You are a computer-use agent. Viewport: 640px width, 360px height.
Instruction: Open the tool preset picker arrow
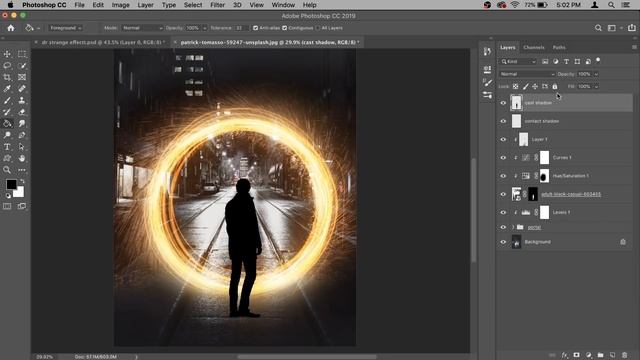tap(38, 29)
